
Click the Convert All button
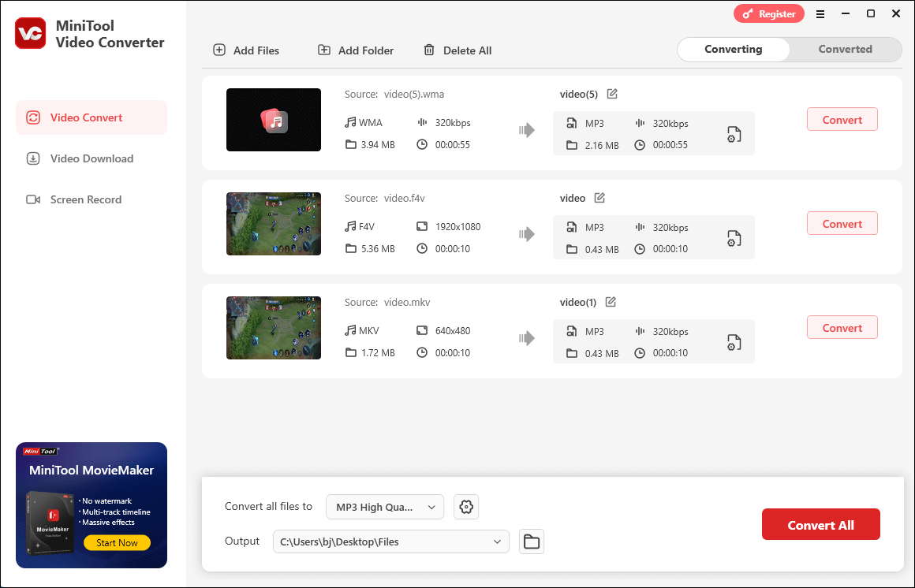point(820,524)
